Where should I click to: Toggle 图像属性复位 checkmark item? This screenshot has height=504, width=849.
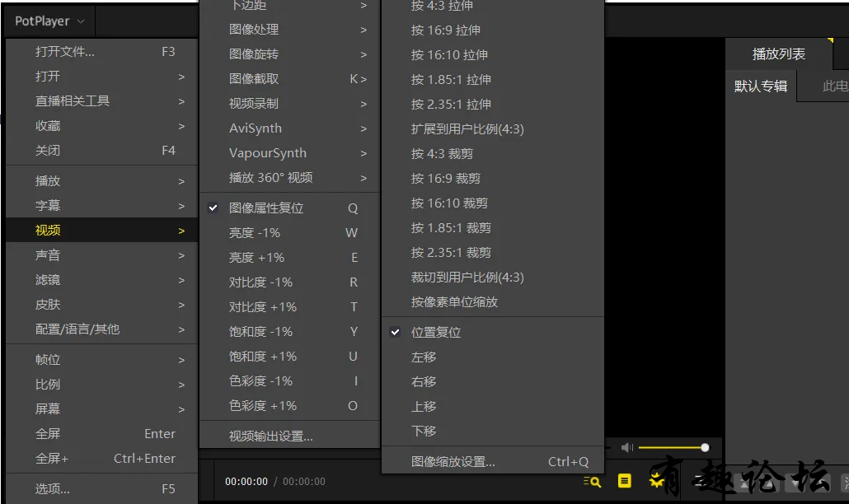pos(289,208)
